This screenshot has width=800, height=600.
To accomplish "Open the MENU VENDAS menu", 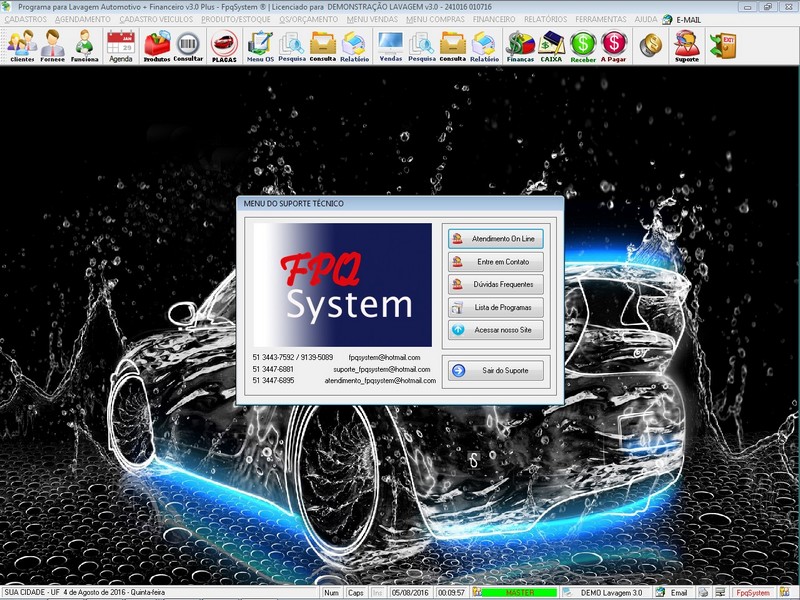I will pos(372,19).
